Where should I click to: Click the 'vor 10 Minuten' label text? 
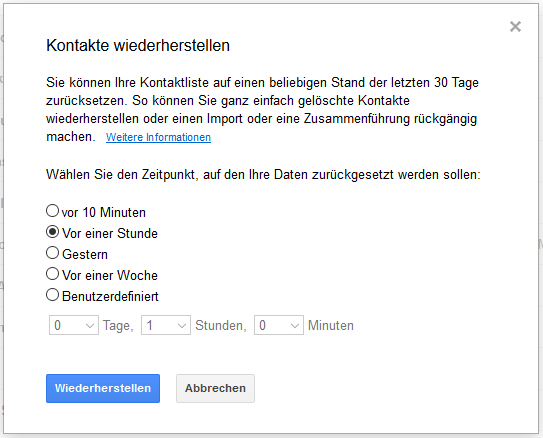[104, 213]
